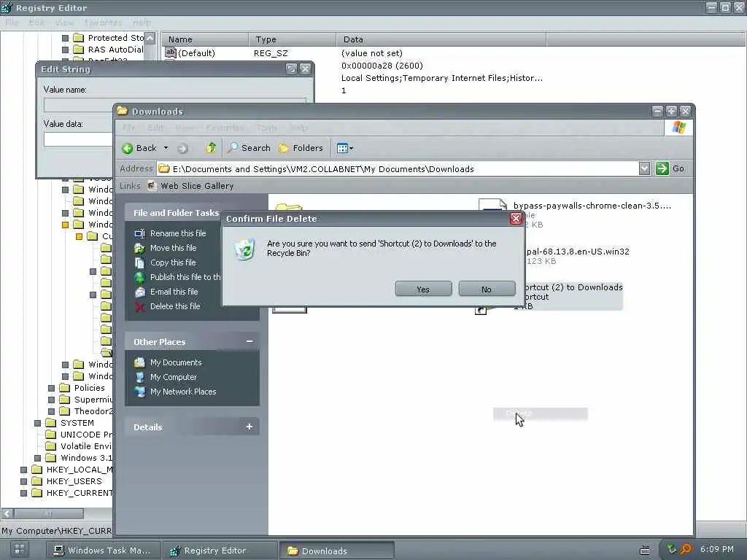The height and width of the screenshot is (560, 747).
Task: Open Search in the Downloads toolbar
Action: (x=249, y=148)
